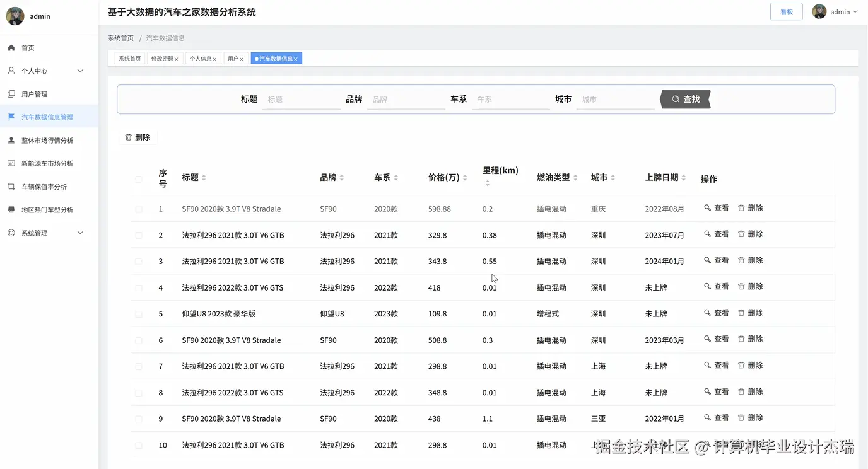This screenshot has height=469, width=868.
Task: Click the icon for 新能源车市场分析
Action: [x=11, y=163]
